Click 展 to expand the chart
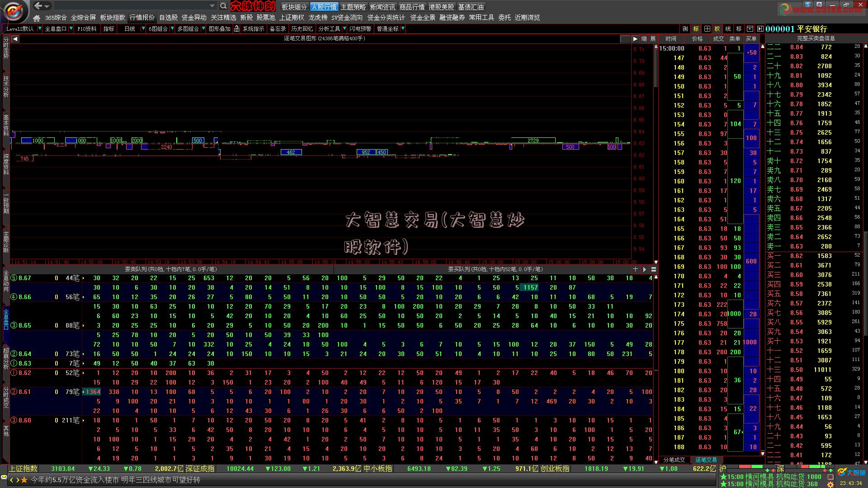This screenshot has height=488, width=868. click(x=653, y=39)
